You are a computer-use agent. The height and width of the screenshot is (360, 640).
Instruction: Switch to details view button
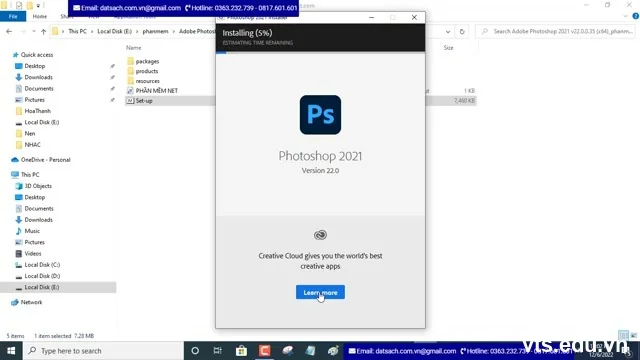coord(623,336)
